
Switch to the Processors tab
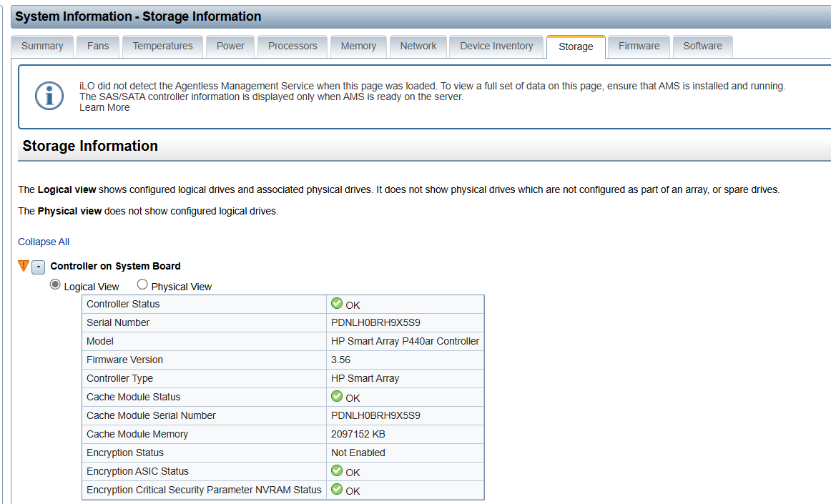point(292,46)
